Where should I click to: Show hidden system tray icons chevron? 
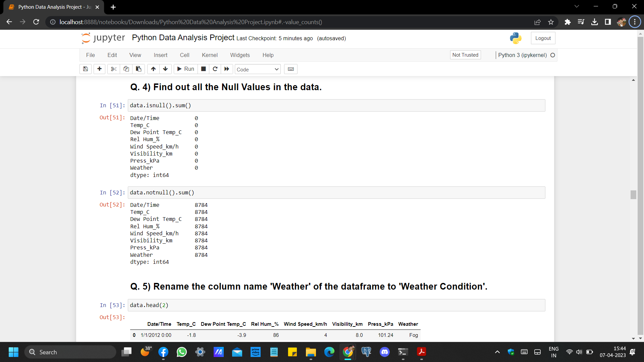coord(497,352)
